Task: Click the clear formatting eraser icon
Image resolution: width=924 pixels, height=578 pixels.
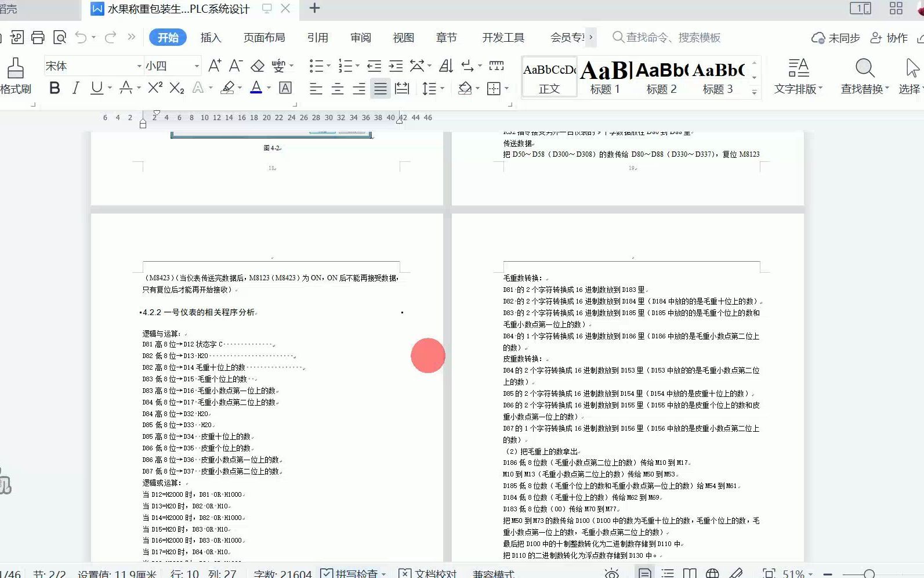Action: 258,66
